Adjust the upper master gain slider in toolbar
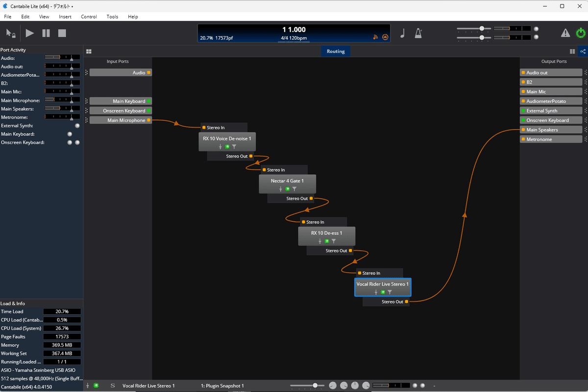 [474, 28]
